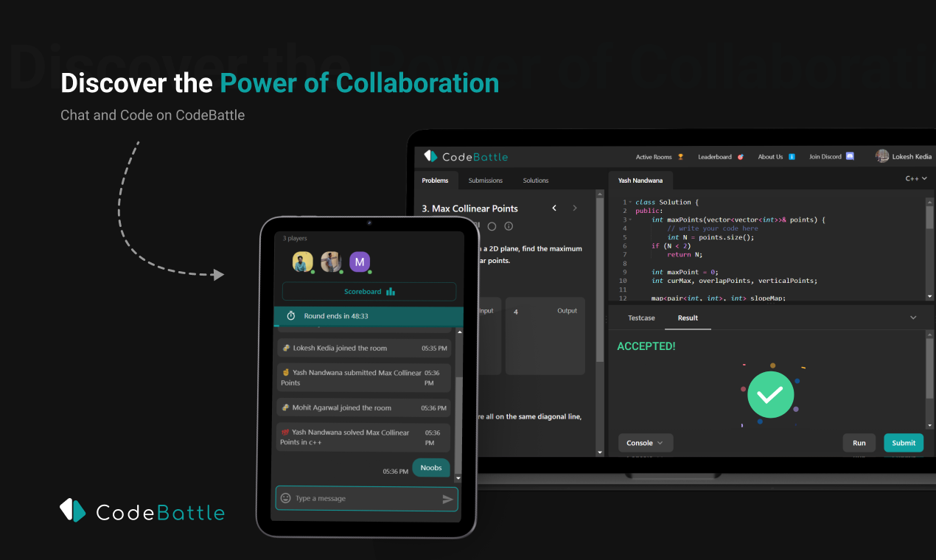Click the tablet chat scrollbar thumb
Screen dimensions: 936x560
[459, 424]
